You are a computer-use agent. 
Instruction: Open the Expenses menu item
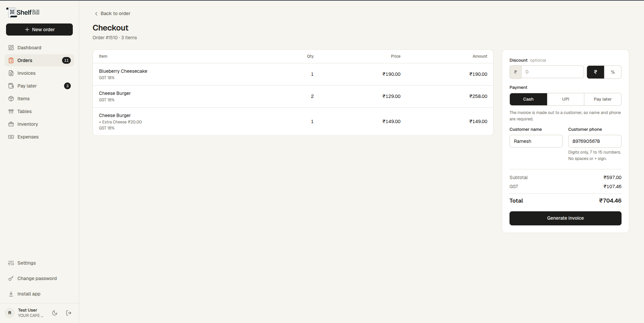point(40,137)
